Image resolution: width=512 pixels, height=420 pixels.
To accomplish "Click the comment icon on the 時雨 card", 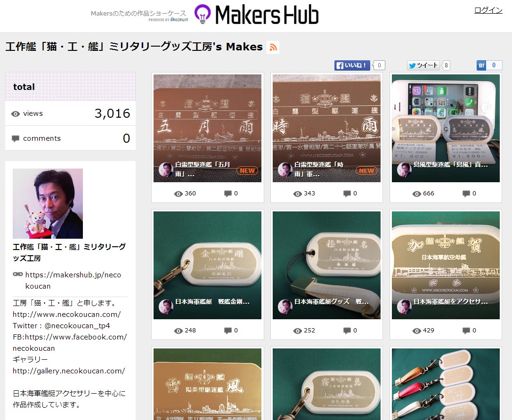I will click(x=347, y=194).
